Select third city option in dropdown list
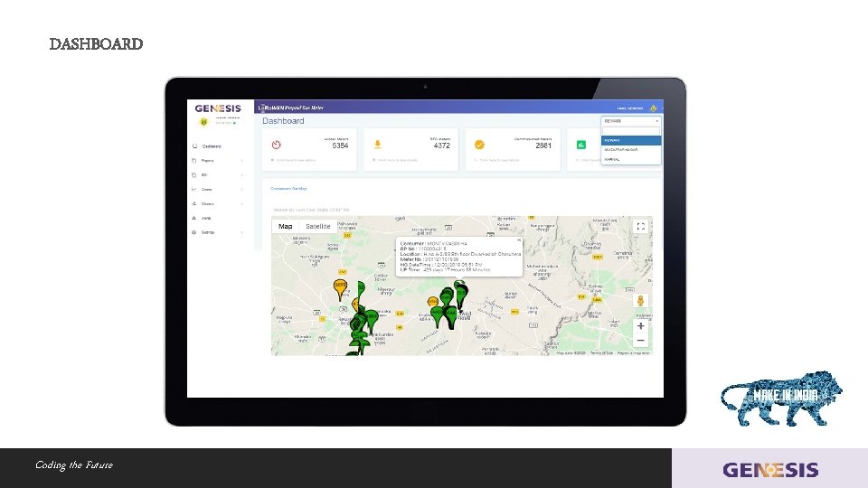 point(630,159)
